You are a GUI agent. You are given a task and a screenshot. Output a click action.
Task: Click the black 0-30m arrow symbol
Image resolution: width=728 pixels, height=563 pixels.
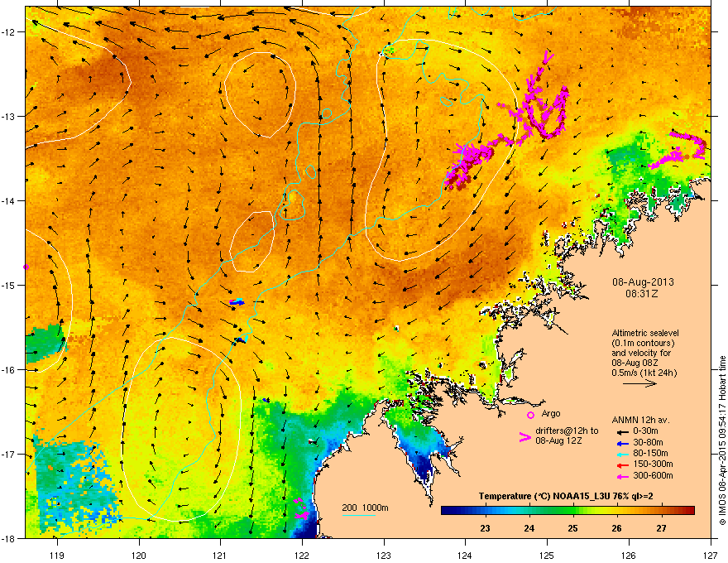click(x=621, y=431)
